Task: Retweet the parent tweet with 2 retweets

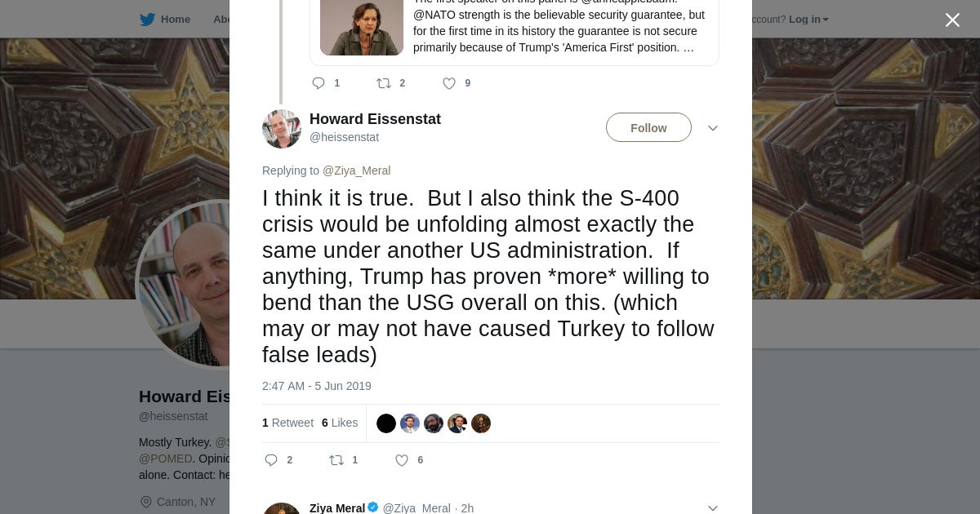Action: (384, 83)
